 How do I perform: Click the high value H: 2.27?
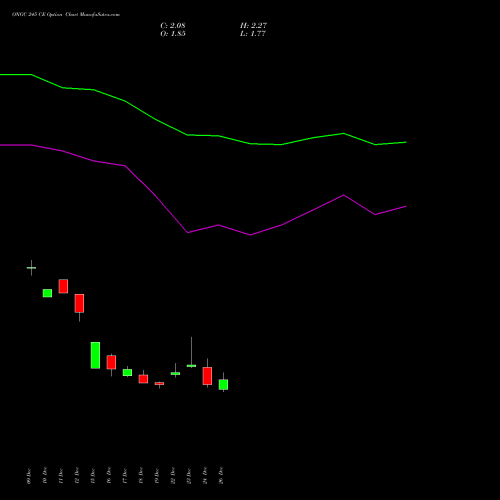click(253, 26)
